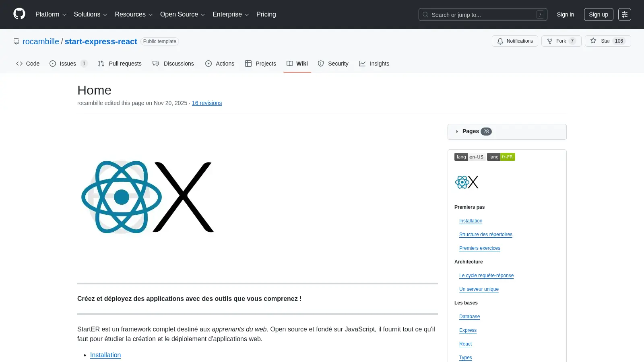The image size is (644, 362).
Task: Go to the Pricing page
Action: point(266,14)
